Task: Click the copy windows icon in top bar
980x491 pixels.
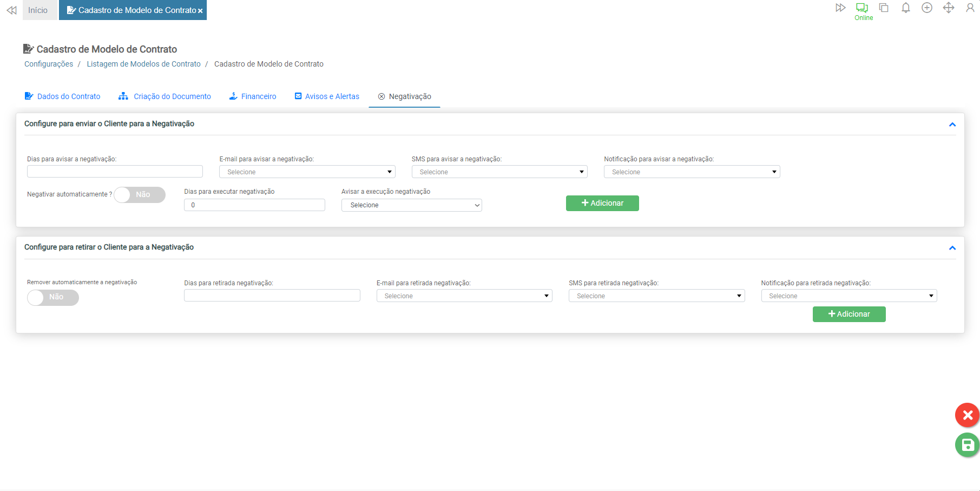Action: click(x=884, y=8)
